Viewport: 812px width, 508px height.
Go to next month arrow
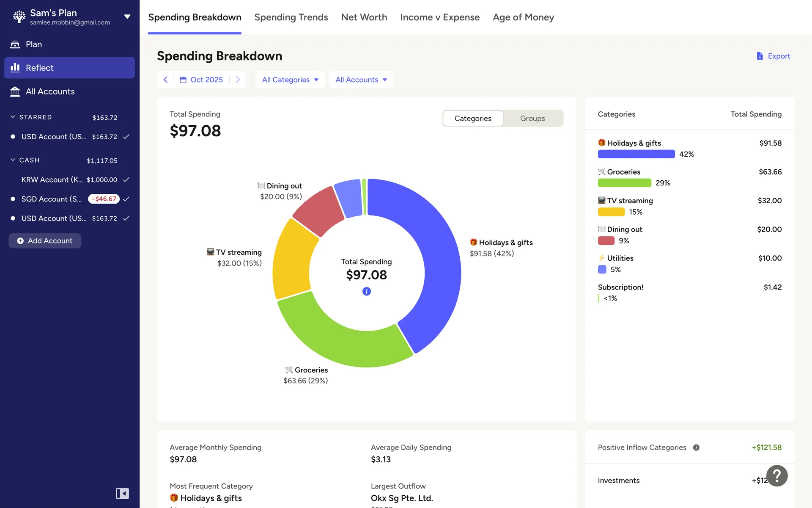pos(238,80)
